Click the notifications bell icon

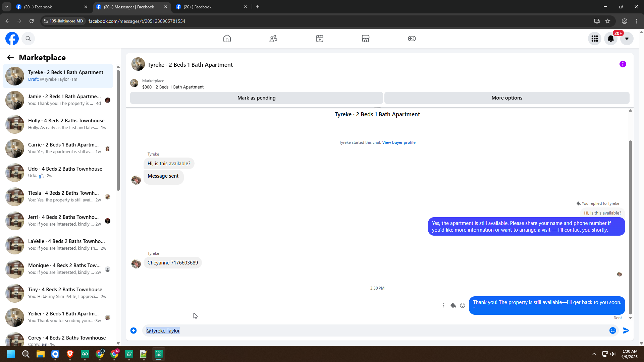click(x=611, y=39)
